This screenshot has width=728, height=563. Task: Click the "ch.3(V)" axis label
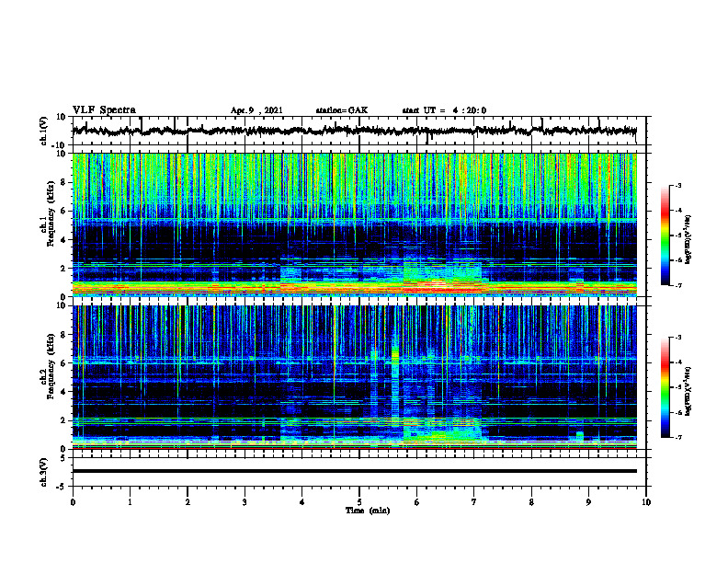coord(44,472)
